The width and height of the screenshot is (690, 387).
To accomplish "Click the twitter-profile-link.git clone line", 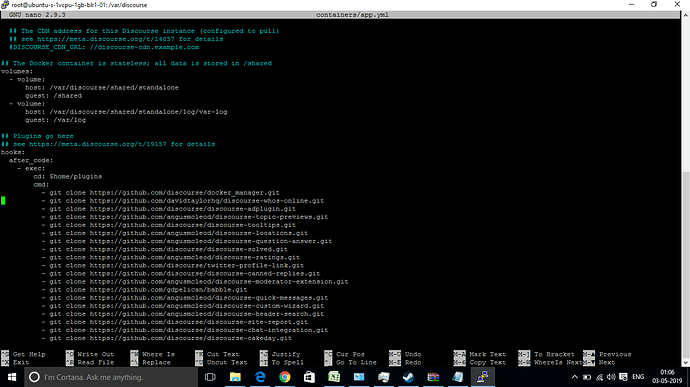I will point(172,265).
